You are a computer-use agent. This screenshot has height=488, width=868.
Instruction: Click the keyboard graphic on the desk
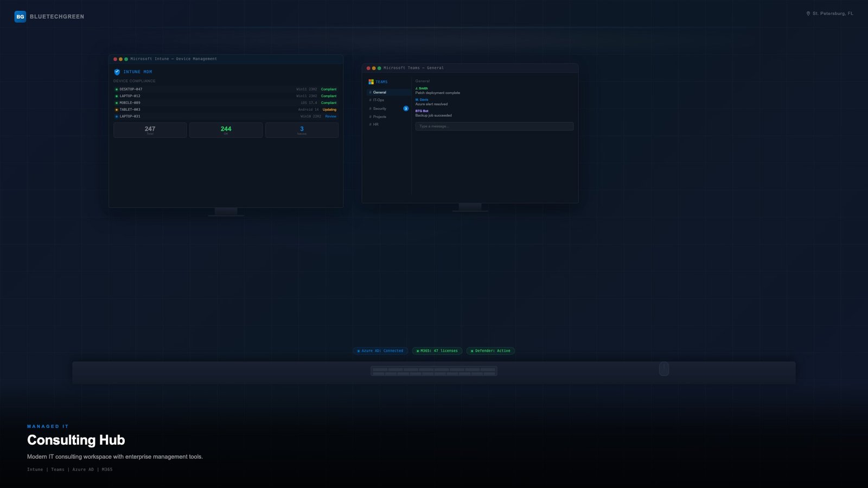point(433,371)
